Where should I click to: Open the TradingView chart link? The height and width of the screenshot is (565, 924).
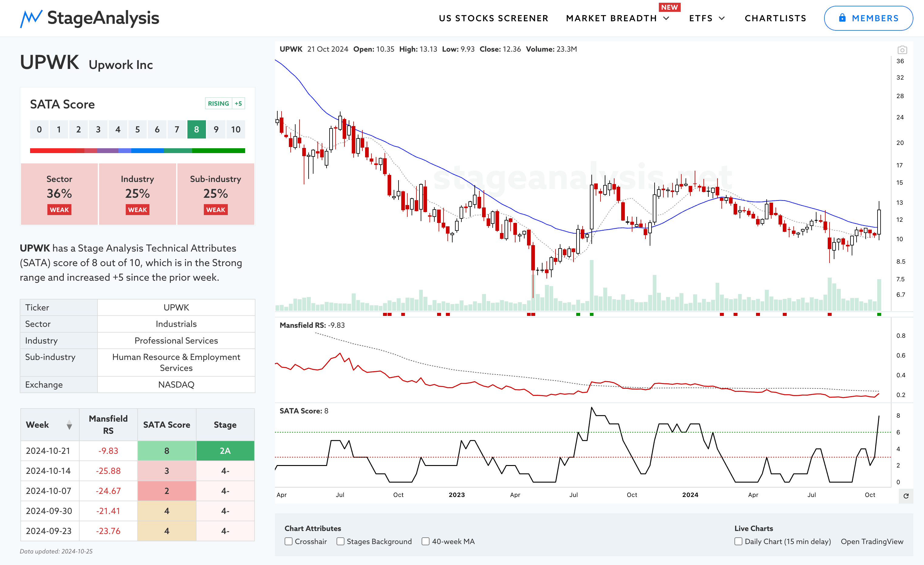click(x=872, y=541)
